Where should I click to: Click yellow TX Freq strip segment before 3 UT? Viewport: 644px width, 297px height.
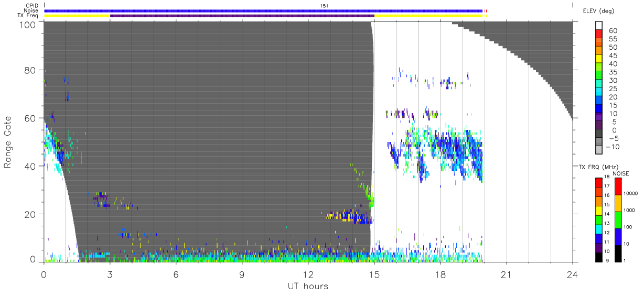tap(77, 16)
